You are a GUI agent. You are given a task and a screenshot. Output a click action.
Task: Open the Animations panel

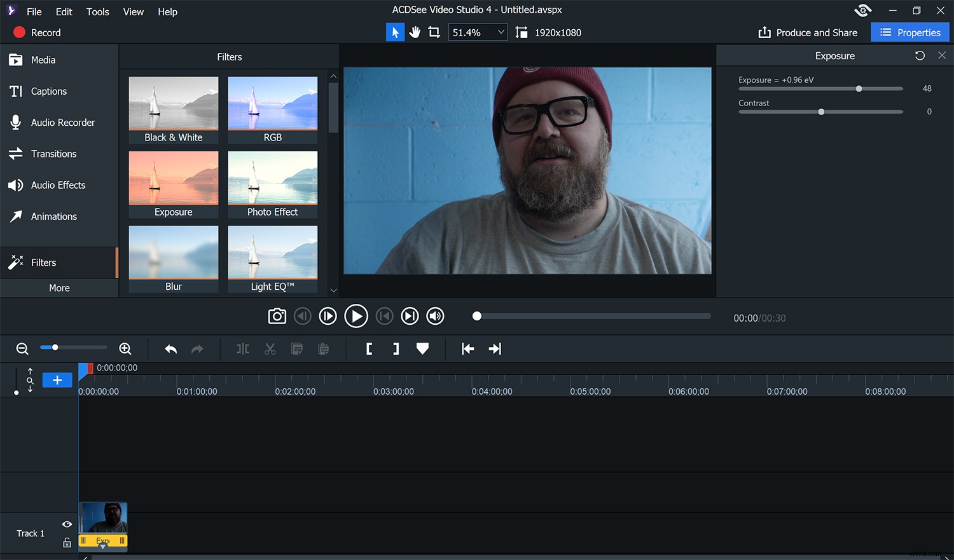point(54,216)
